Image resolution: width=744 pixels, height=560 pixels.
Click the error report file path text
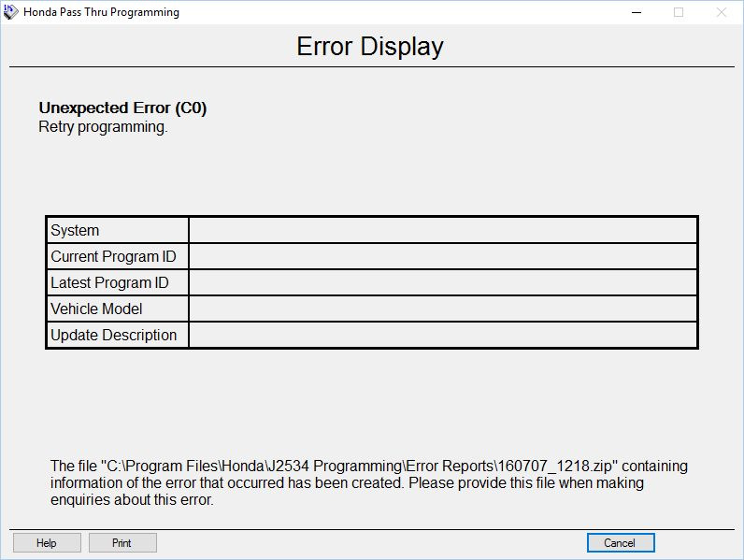coord(359,466)
